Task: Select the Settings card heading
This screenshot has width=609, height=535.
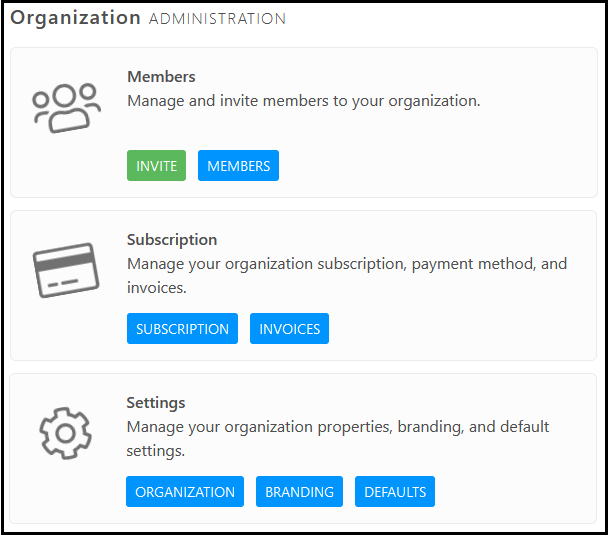Action: [x=156, y=403]
